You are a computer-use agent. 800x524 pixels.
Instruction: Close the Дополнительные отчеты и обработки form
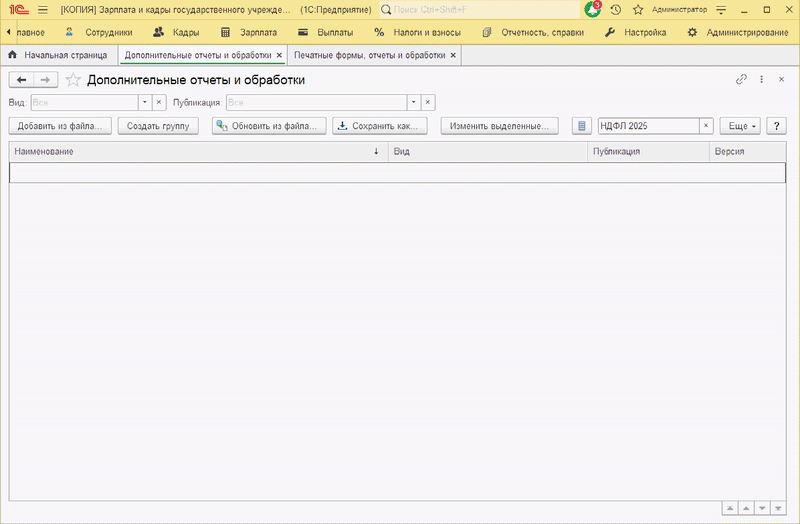781,80
